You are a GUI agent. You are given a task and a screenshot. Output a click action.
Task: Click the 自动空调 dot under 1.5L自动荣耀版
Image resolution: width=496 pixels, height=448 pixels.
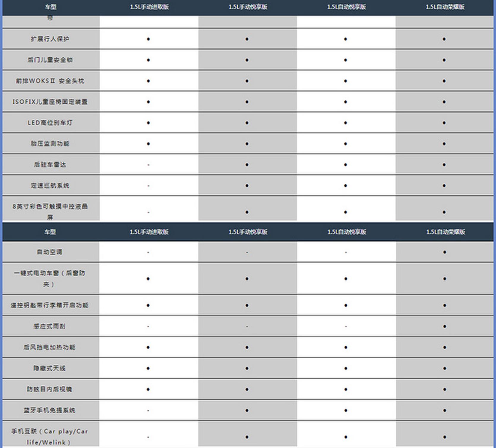[444, 252]
